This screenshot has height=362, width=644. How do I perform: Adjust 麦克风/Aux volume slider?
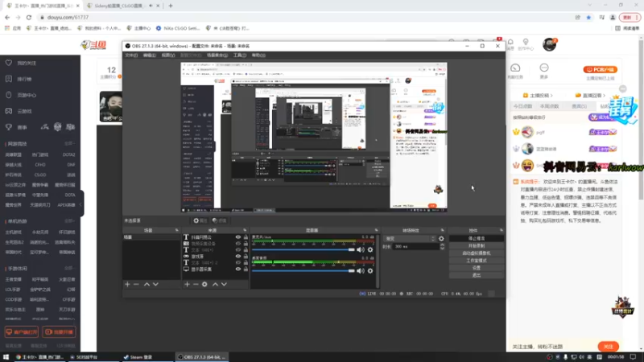(x=303, y=249)
